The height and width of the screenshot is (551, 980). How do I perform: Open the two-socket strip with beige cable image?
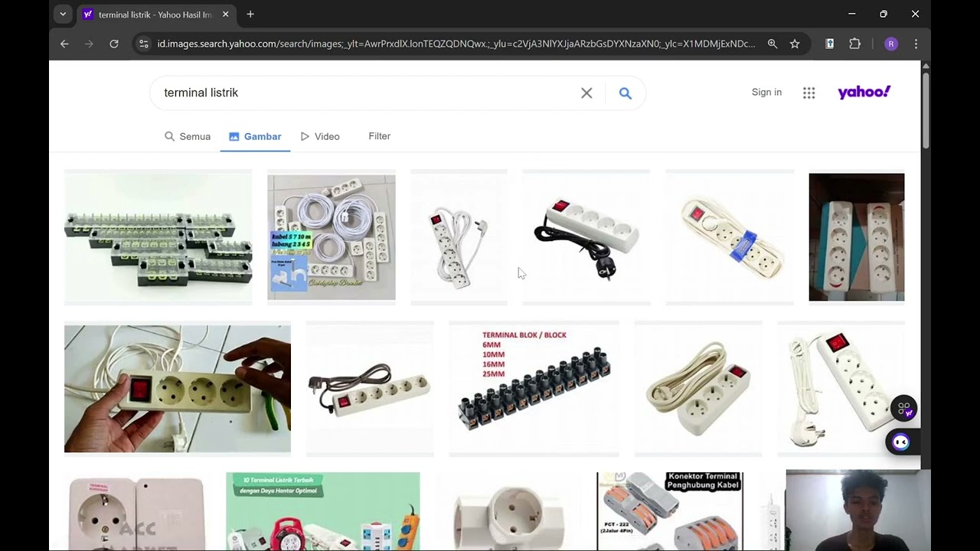pyautogui.click(x=698, y=389)
